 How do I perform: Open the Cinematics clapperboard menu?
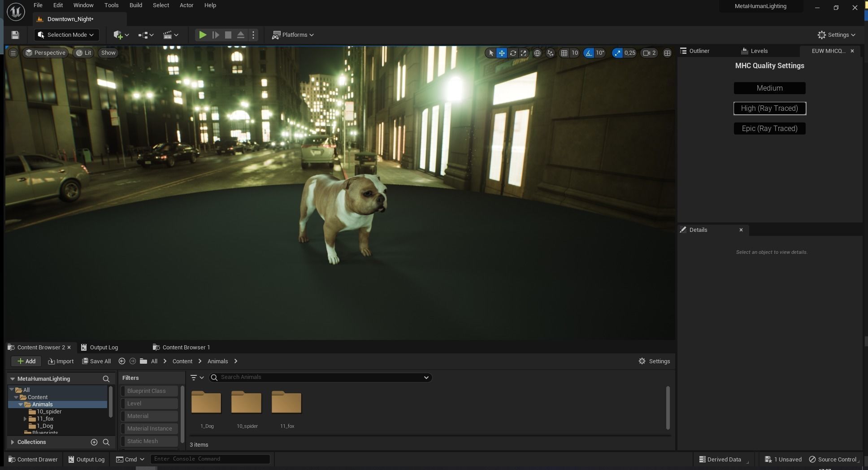pyautogui.click(x=171, y=35)
